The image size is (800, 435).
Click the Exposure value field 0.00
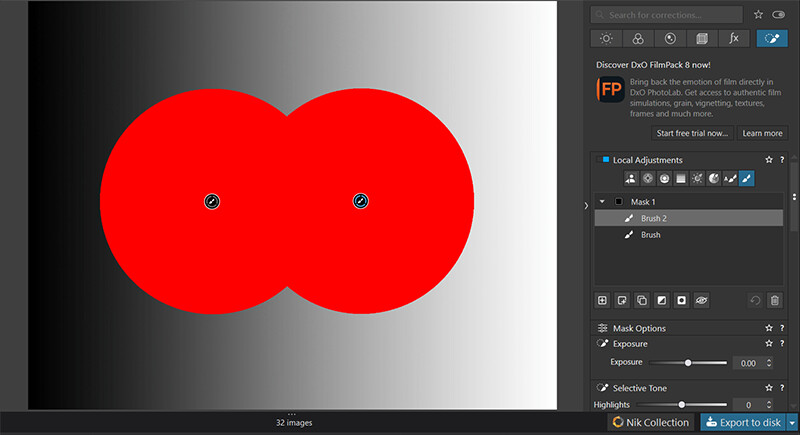pos(748,363)
